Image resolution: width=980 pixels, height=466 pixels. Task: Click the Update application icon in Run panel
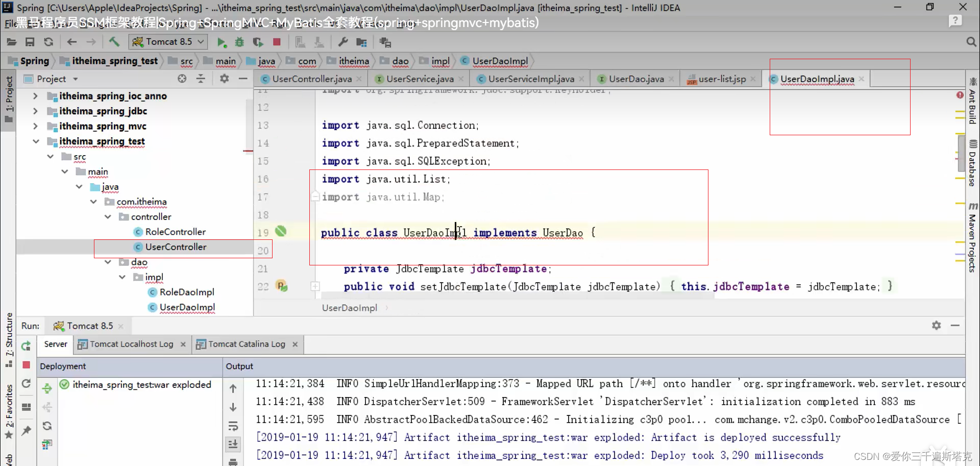(x=26, y=384)
